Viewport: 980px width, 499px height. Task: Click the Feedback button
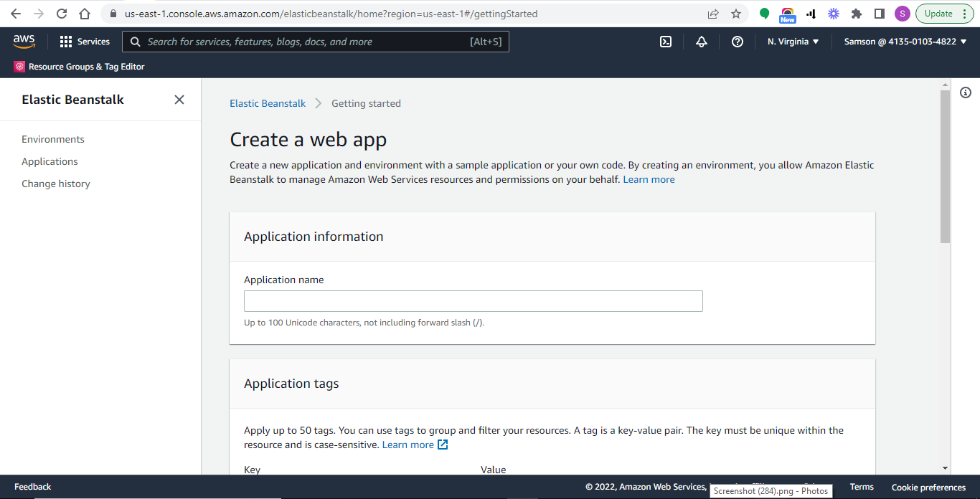click(x=32, y=486)
